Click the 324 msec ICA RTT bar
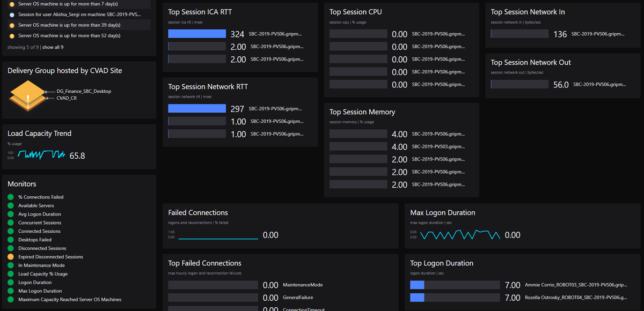This screenshot has width=644, height=311. pyautogui.click(x=197, y=34)
